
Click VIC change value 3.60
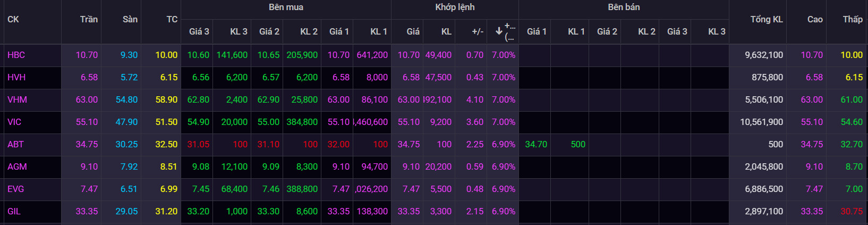(x=475, y=122)
